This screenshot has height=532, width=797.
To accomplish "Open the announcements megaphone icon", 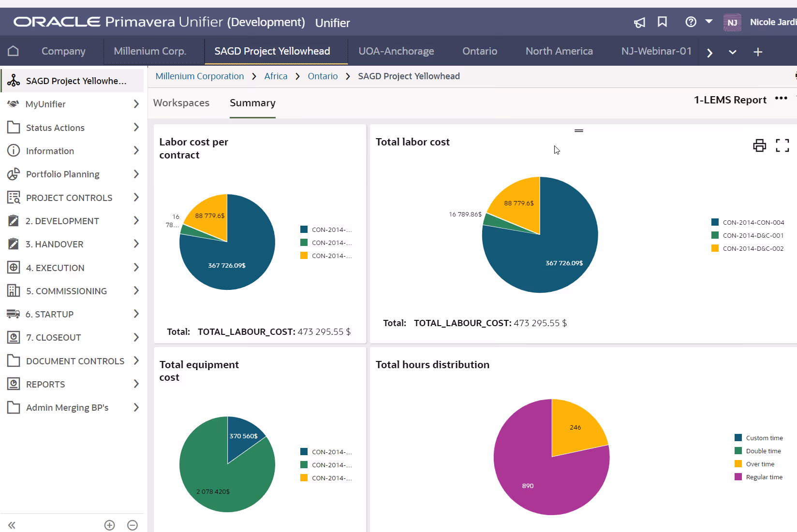I will point(639,22).
